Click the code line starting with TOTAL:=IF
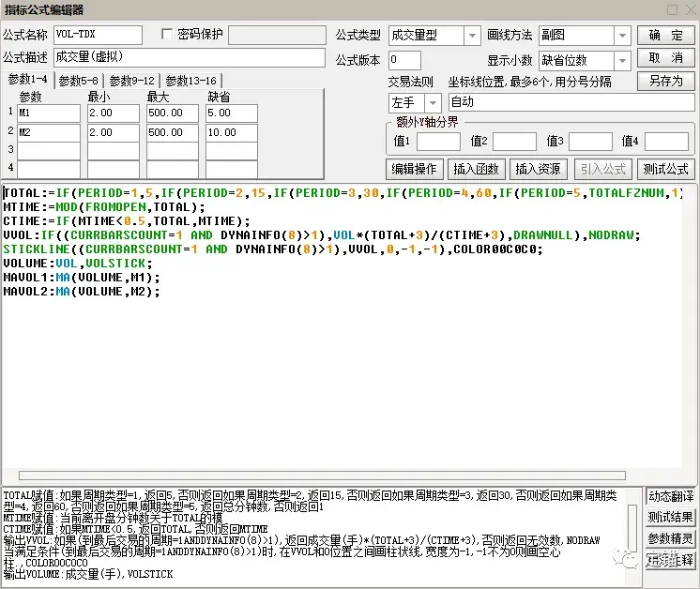The width and height of the screenshot is (700, 589). click(342, 193)
